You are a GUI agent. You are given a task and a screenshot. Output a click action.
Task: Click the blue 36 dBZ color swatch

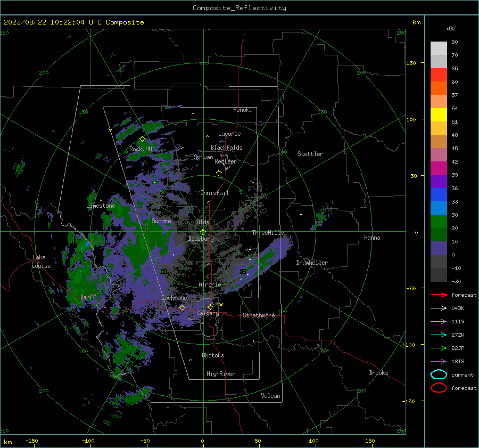(439, 194)
